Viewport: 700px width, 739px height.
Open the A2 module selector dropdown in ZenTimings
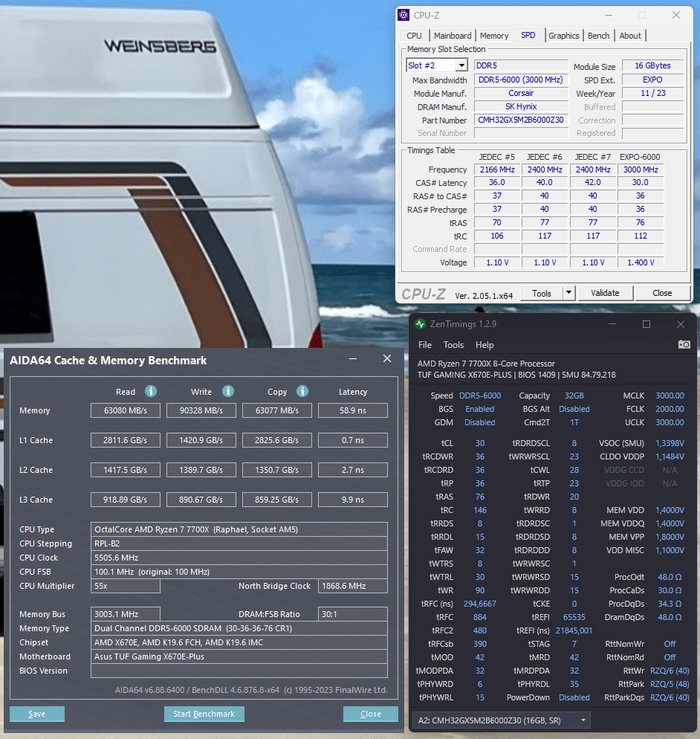pyautogui.click(x=502, y=720)
